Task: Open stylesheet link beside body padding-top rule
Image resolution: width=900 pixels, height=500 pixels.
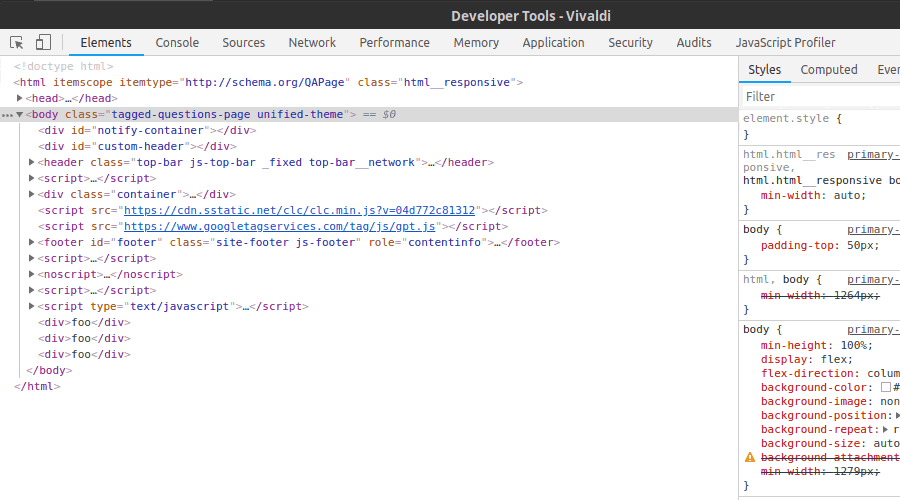Action: pos(873,230)
